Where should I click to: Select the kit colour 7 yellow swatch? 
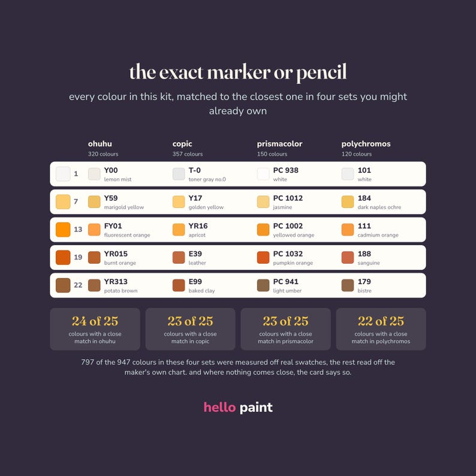(63, 202)
